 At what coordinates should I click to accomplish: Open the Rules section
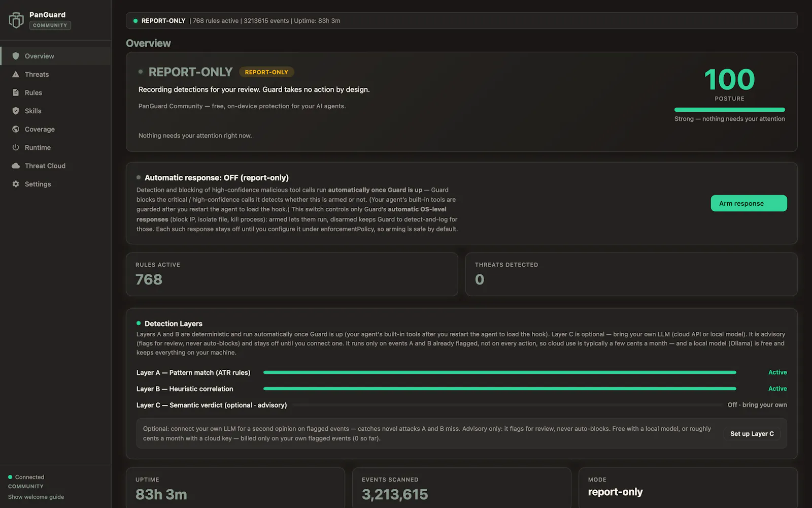click(56, 92)
